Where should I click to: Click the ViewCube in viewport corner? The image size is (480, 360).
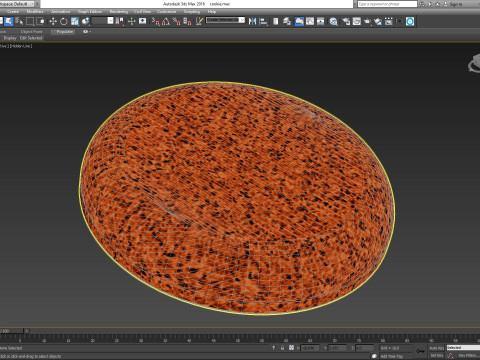coord(474,64)
